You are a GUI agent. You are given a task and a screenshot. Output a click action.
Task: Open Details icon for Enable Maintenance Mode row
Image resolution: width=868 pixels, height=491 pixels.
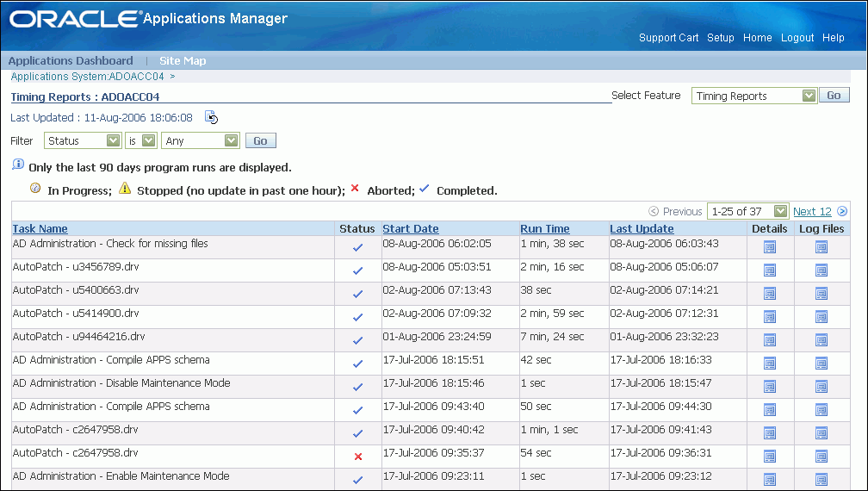click(769, 480)
